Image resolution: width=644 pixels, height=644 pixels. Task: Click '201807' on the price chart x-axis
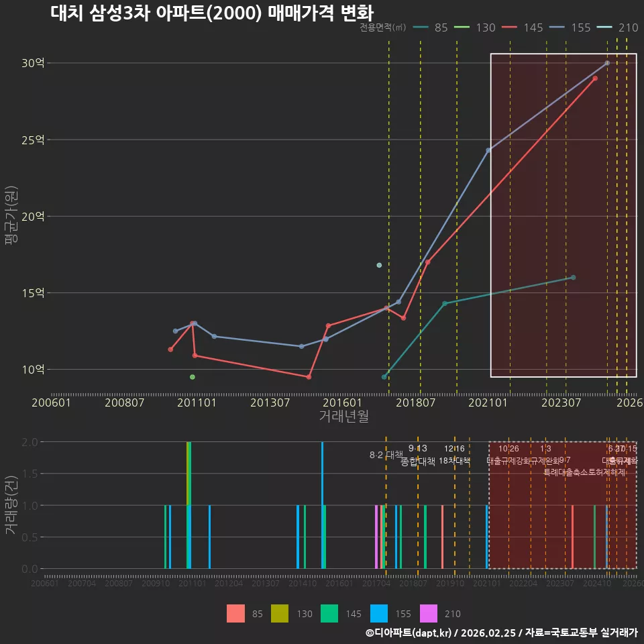coord(415,402)
